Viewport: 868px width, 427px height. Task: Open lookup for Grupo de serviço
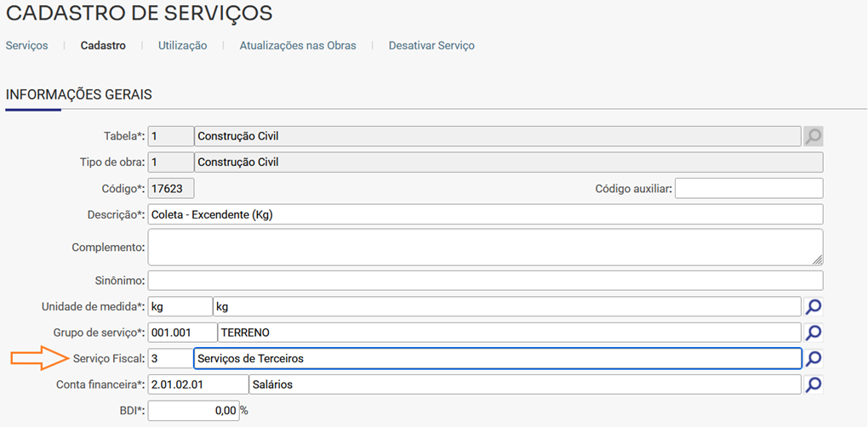[x=814, y=333]
